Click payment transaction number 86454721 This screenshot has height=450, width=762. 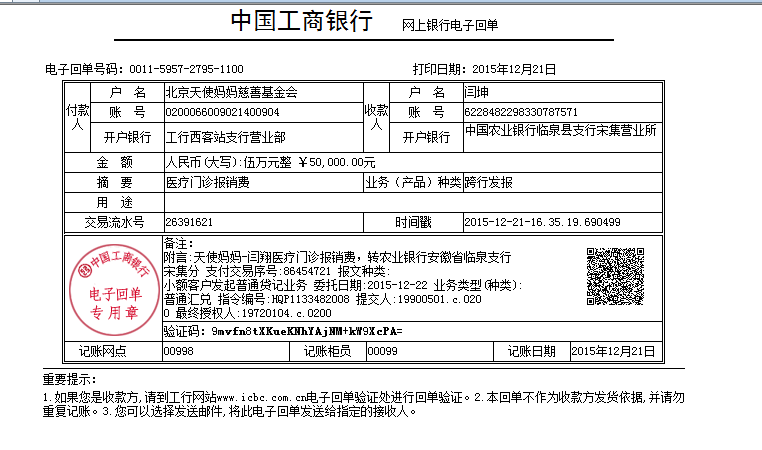pos(307,271)
